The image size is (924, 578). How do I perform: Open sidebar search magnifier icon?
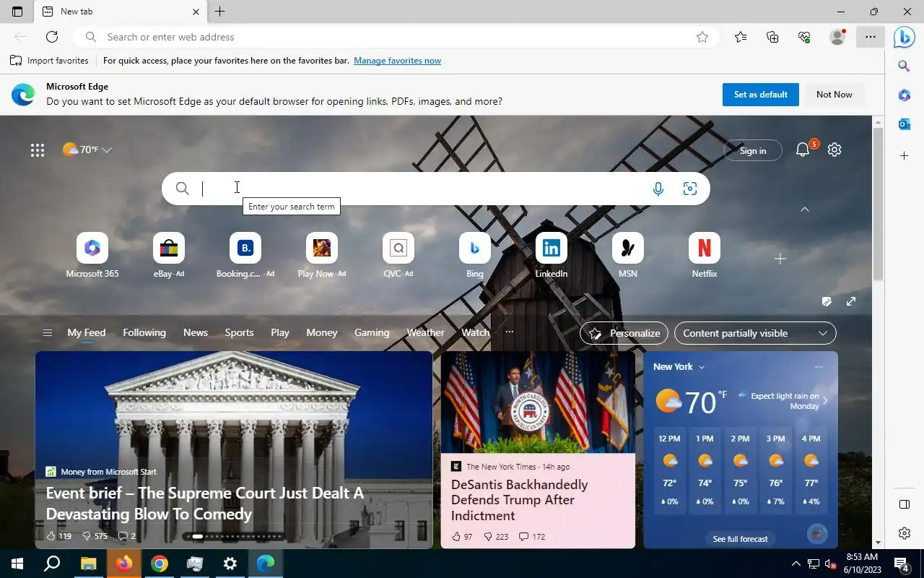tap(904, 66)
